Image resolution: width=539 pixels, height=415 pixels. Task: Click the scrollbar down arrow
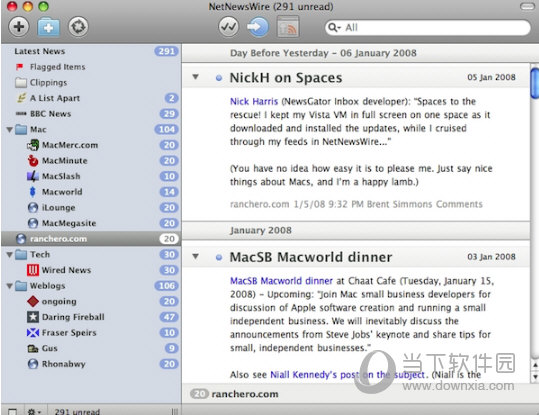(535, 377)
